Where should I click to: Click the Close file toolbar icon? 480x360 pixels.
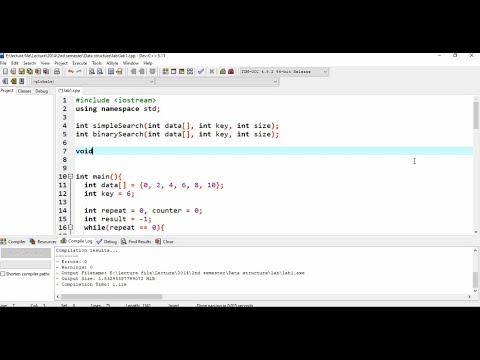click(38, 71)
